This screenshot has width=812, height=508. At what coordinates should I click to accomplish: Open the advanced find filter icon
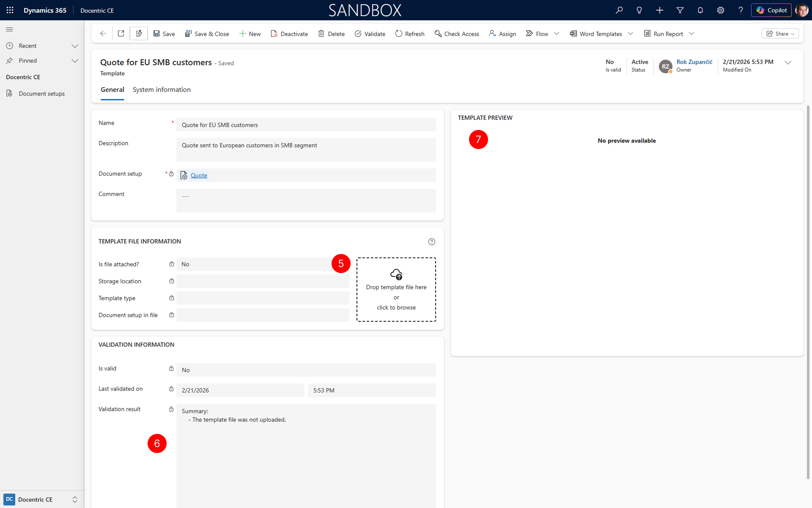click(680, 10)
